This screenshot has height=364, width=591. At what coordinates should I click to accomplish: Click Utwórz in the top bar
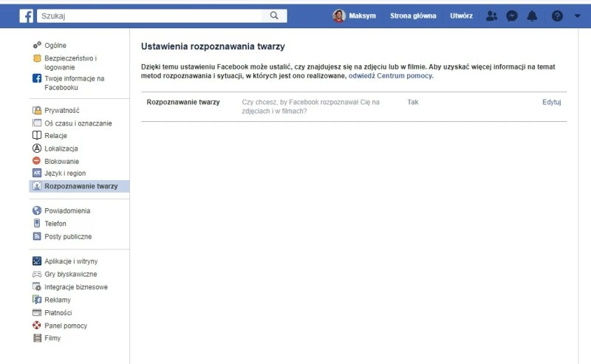pos(461,16)
